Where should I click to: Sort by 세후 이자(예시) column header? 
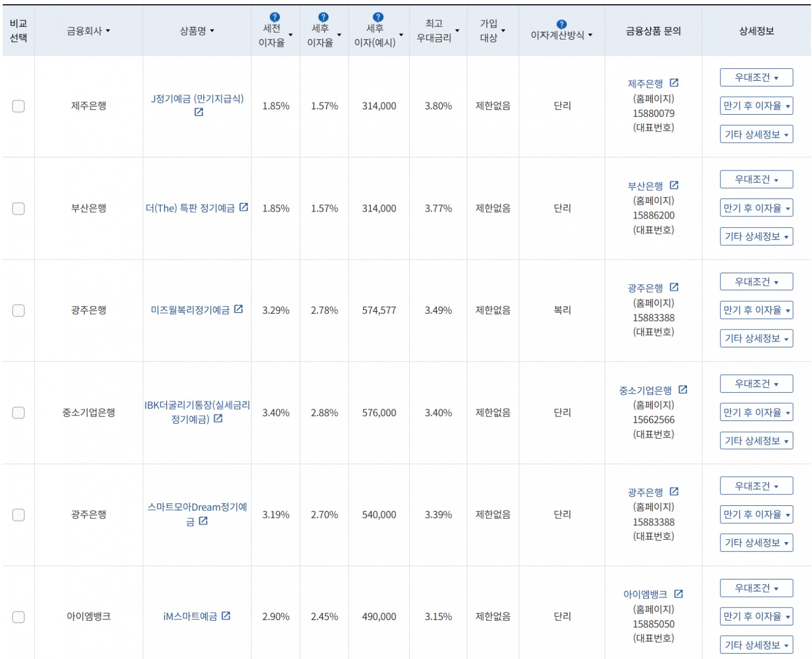pos(379,35)
